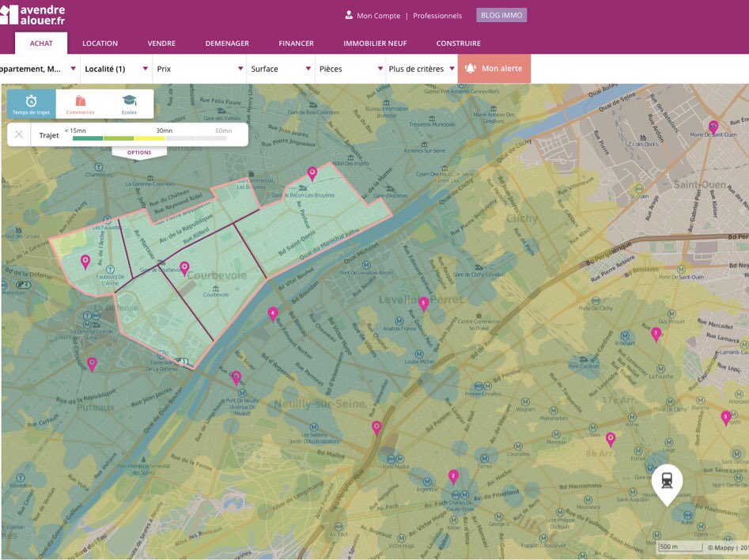
Task: Select pink marker beside Av. de l'Arche
Action: 85,261
